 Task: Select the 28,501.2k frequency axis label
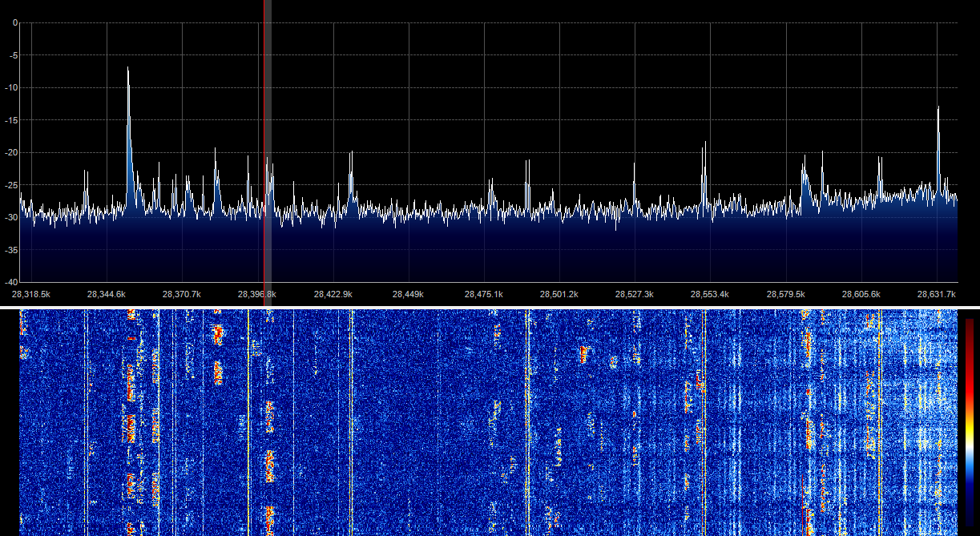point(559,294)
